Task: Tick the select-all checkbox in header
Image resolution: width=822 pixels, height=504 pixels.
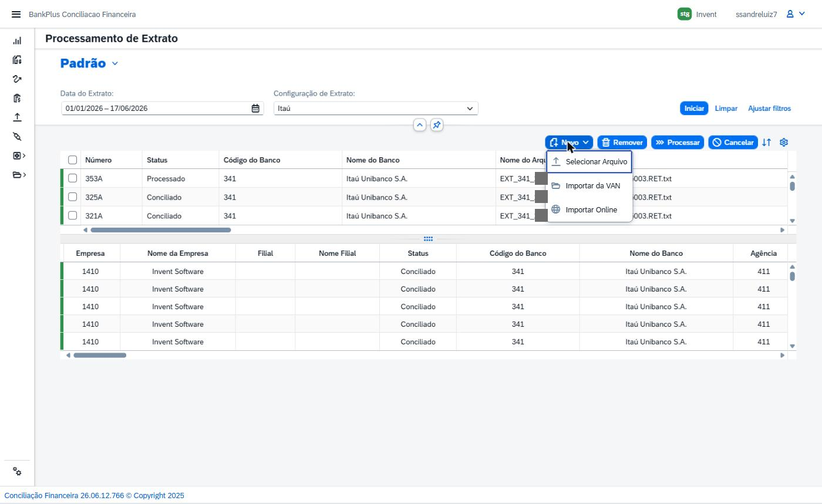Action: click(x=72, y=160)
